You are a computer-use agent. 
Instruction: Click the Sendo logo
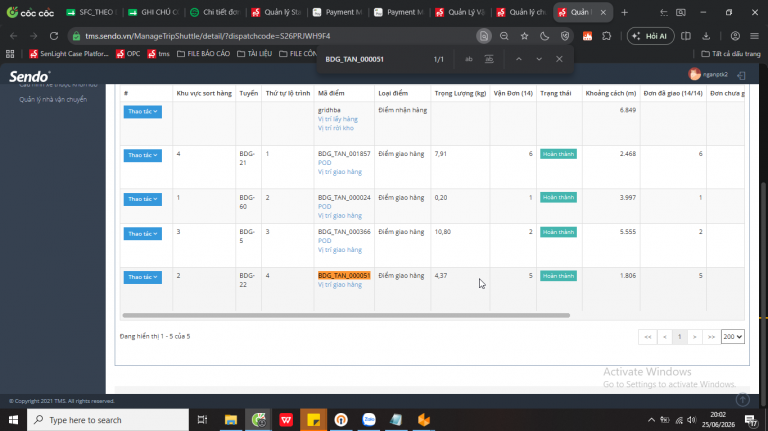[29, 76]
